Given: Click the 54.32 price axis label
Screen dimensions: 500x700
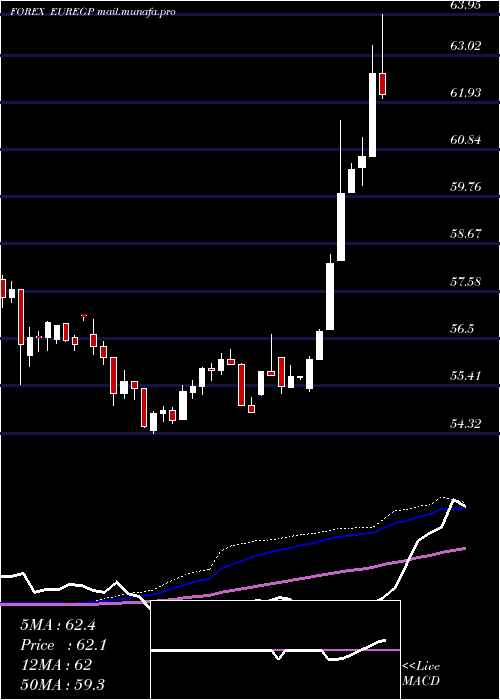Looking at the screenshot, I should click(466, 424).
